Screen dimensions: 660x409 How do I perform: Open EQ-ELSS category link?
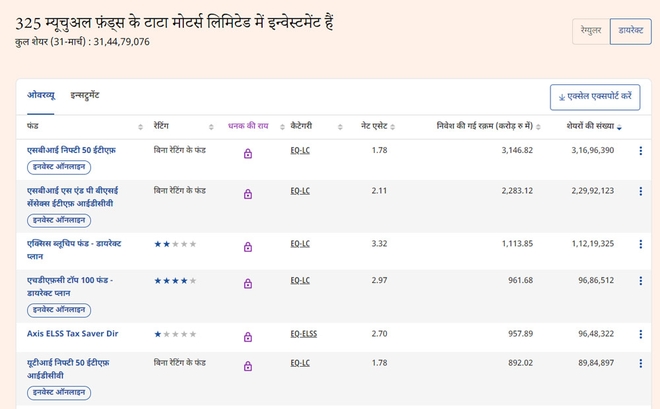click(x=303, y=333)
